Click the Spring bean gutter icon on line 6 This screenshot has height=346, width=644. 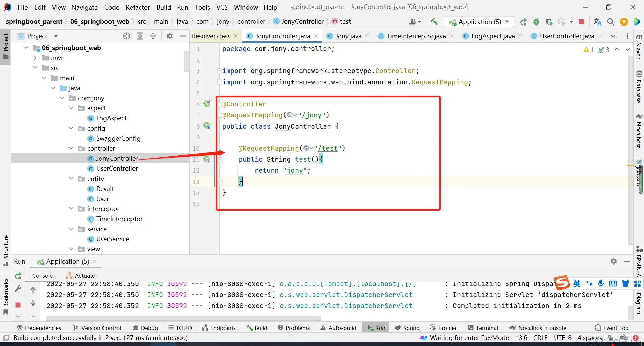[x=207, y=104]
